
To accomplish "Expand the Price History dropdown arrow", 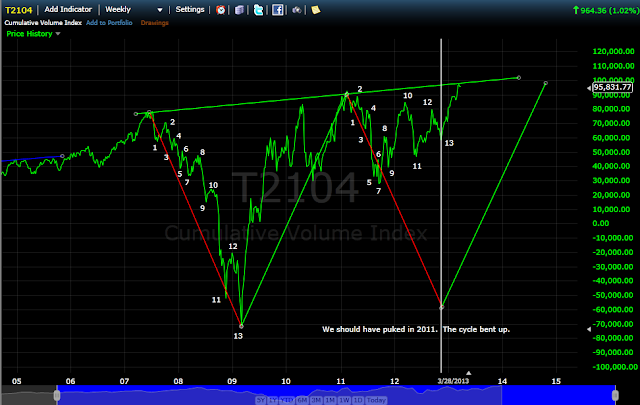I will [58, 34].
